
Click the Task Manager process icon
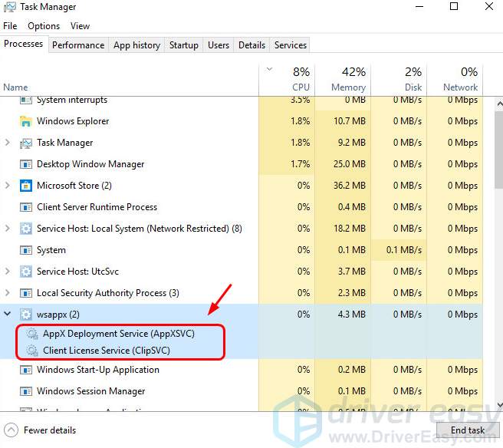click(26, 143)
